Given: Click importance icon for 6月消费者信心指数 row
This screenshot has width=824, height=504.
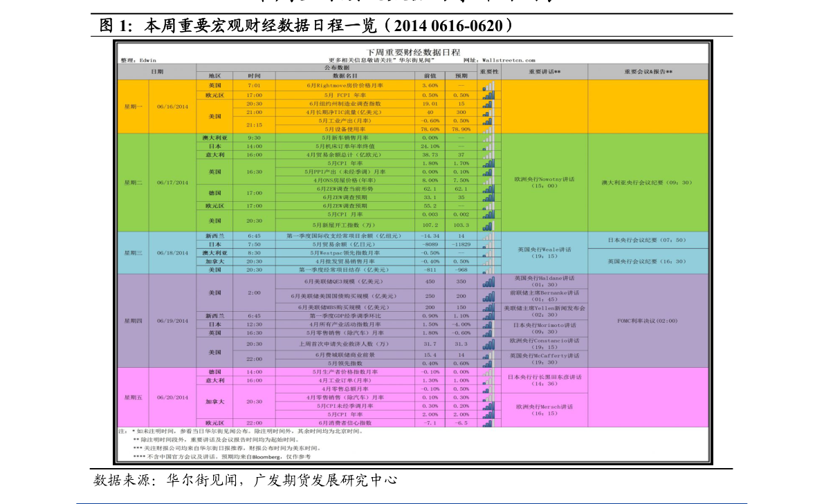Looking at the screenshot, I should pos(488,422).
